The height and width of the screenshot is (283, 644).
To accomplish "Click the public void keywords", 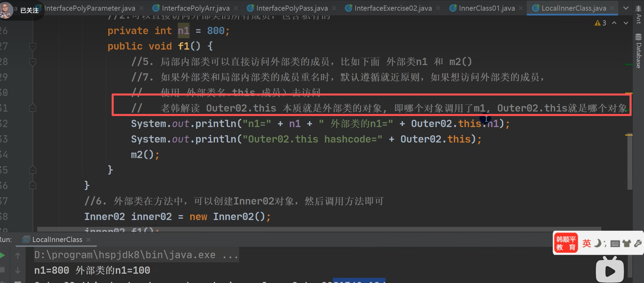I will coord(140,46).
